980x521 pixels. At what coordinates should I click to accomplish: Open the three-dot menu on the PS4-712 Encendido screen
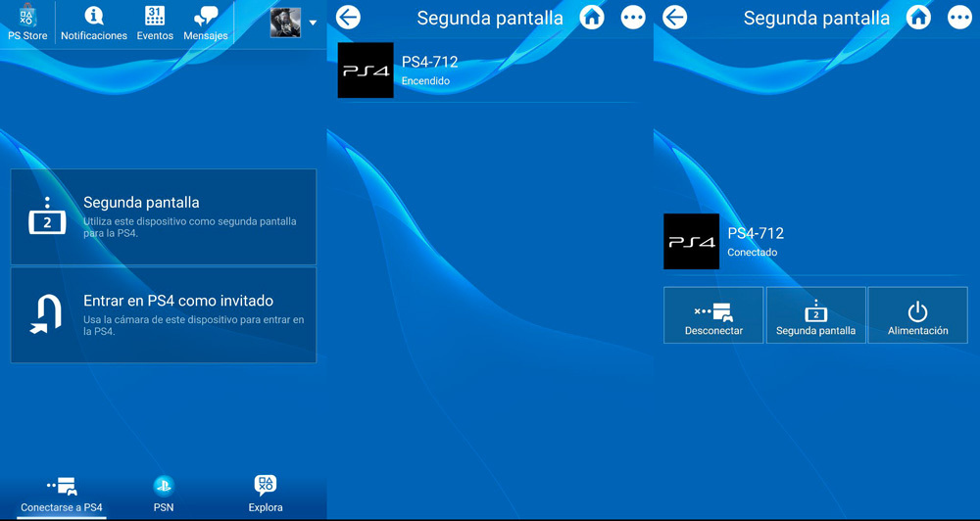click(x=633, y=18)
